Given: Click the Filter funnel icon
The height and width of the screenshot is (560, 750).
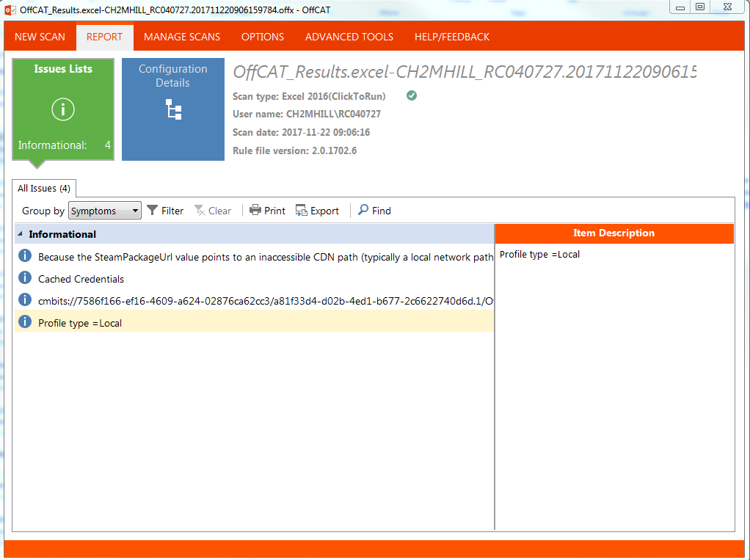Looking at the screenshot, I should coord(152,211).
